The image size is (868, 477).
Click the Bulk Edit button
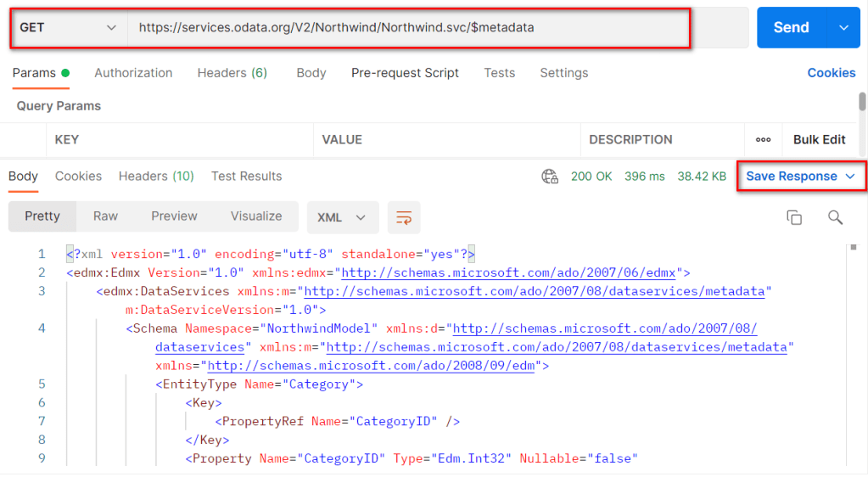819,140
